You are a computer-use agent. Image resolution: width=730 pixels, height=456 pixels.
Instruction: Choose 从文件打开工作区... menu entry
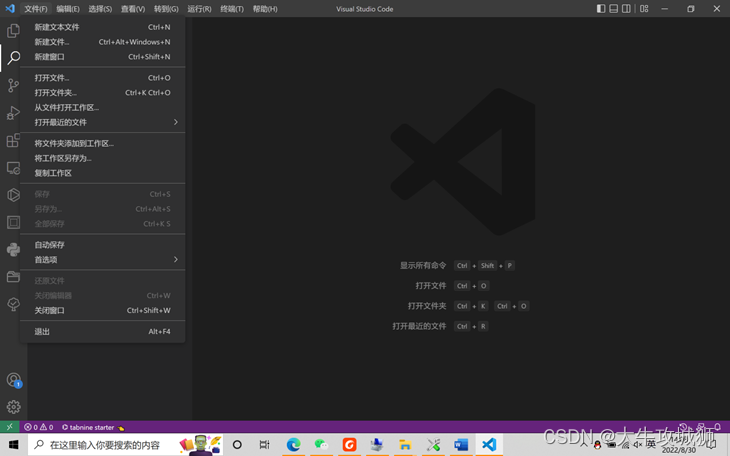(x=102, y=108)
